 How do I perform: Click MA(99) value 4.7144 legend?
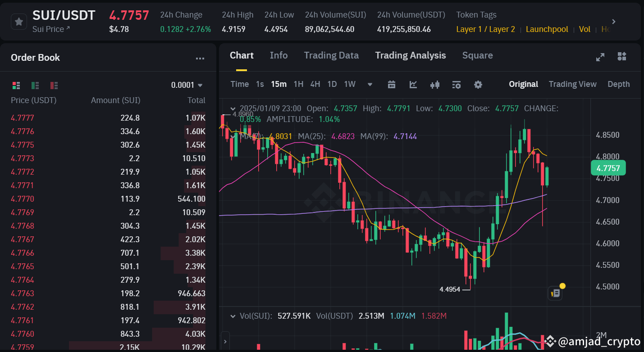click(406, 136)
